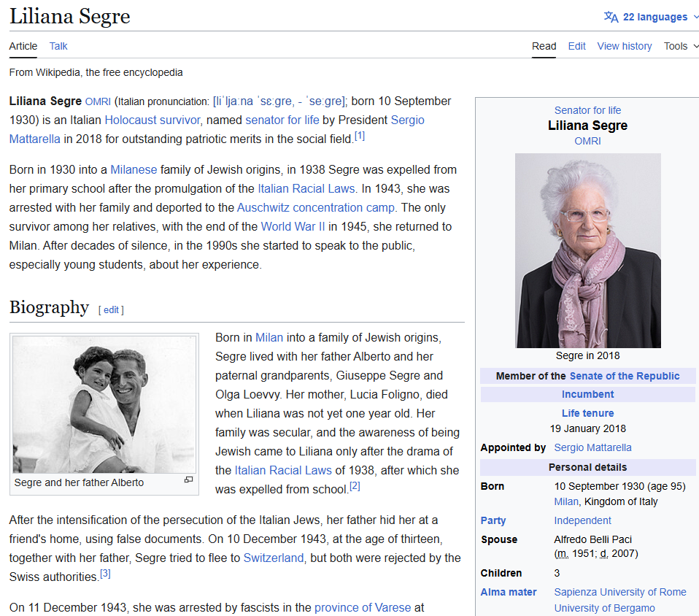Image resolution: width=699 pixels, height=616 pixels.
Task: Open the province of Varese link
Action: click(x=363, y=607)
